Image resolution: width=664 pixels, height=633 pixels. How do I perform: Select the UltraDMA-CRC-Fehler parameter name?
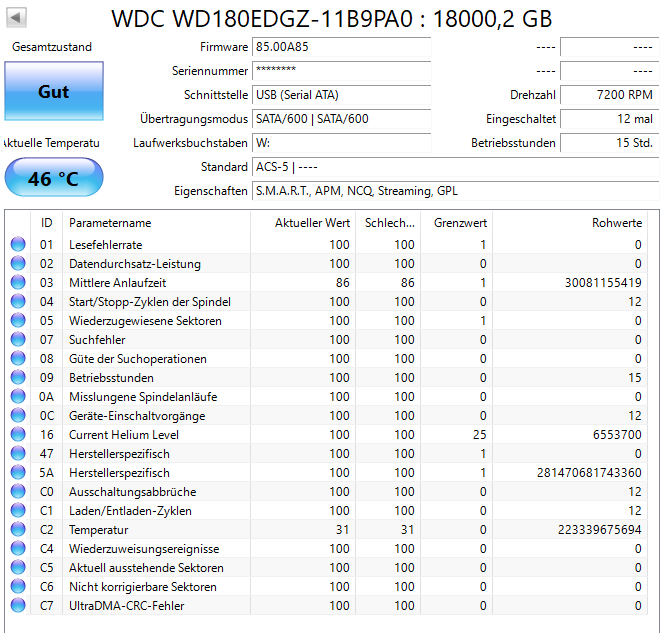[127, 606]
